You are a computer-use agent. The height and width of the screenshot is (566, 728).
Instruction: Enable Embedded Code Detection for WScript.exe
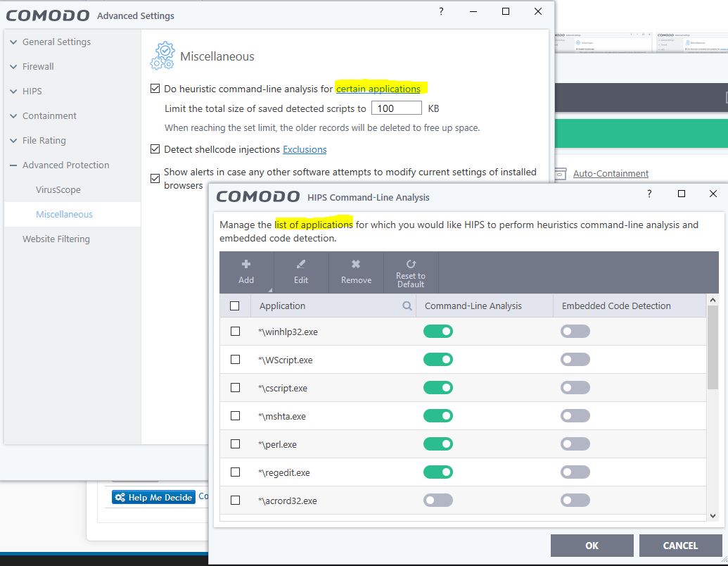click(x=575, y=360)
